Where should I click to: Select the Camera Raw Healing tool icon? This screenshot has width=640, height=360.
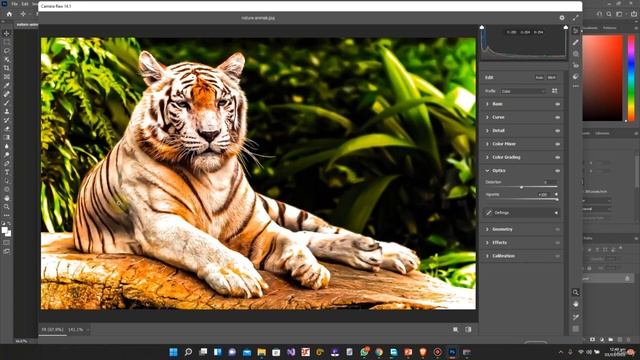pos(576,42)
